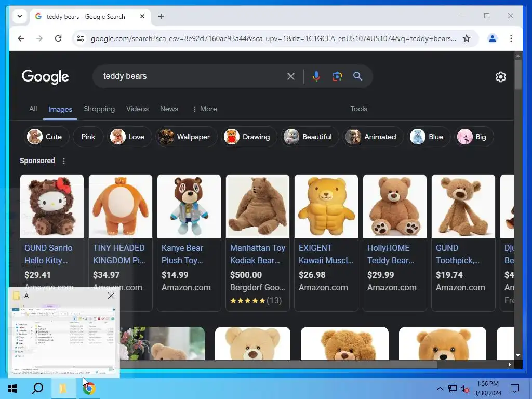Start voice search with microphone
Screen dimensions: 532x399
(x=316, y=76)
